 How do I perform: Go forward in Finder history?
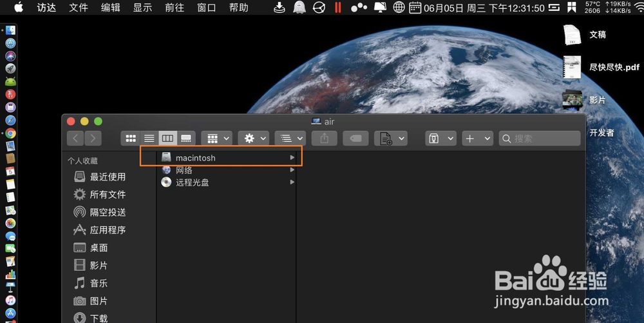click(93, 139)
